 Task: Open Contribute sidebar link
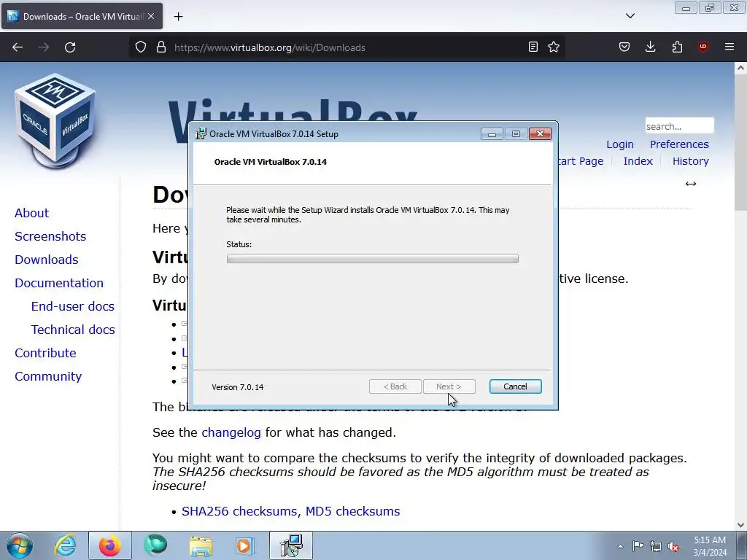pyautogui.click(x=45, y=353)
